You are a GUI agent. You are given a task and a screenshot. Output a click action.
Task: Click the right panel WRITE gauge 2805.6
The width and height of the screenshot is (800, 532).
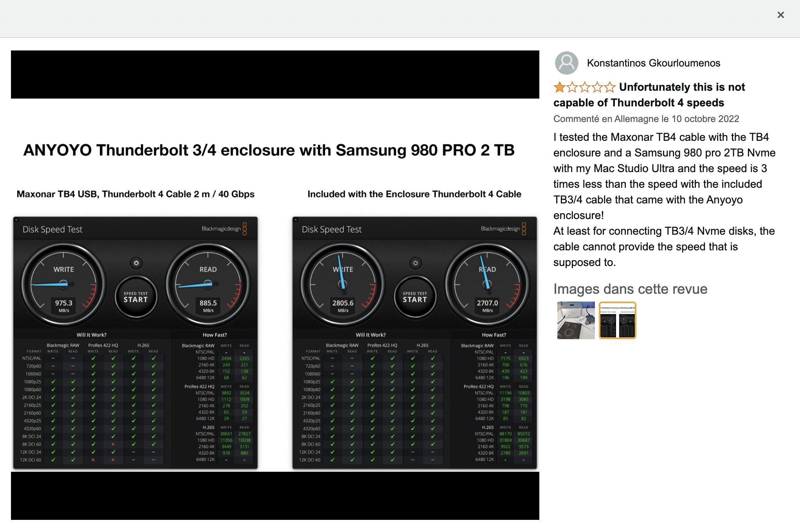[x=343, y=284]
